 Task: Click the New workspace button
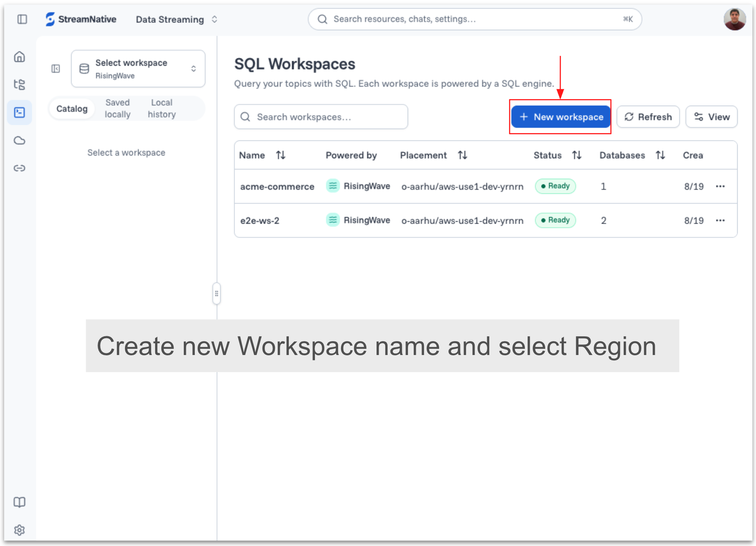560,117
